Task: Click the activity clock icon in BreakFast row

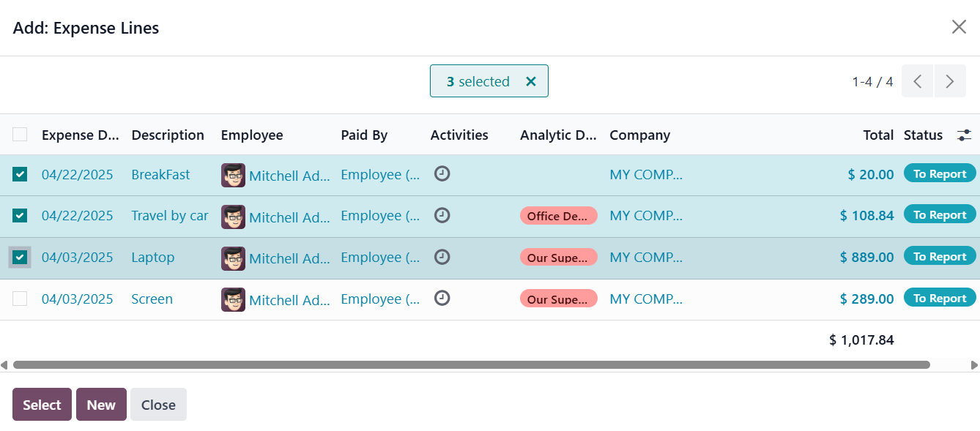Action: (x=442, y=174)
